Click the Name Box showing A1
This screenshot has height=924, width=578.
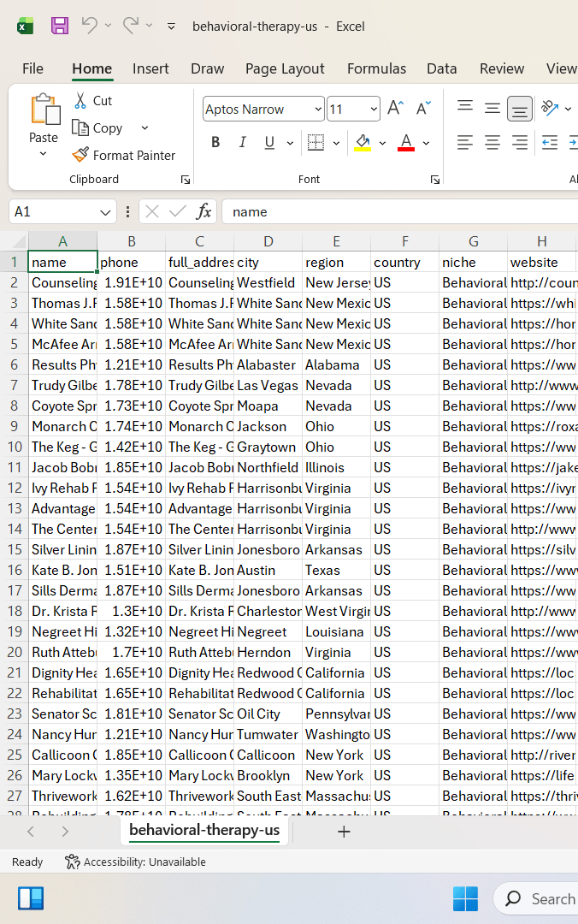(53, 211)
